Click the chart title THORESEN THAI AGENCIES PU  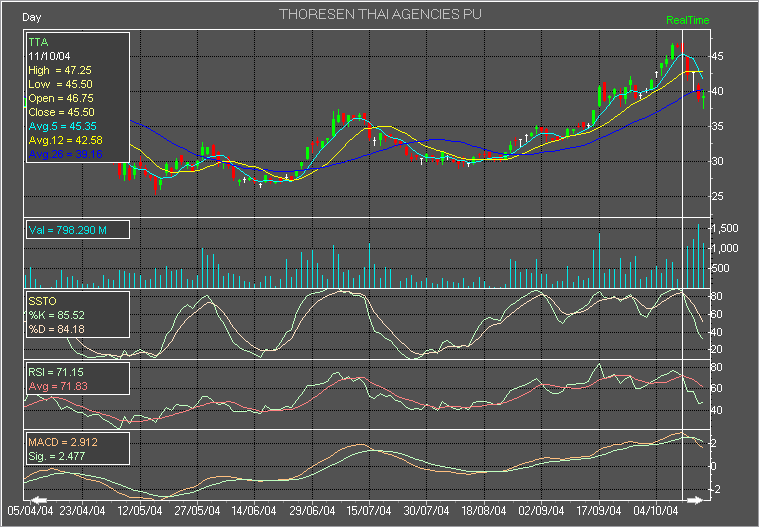380,15
